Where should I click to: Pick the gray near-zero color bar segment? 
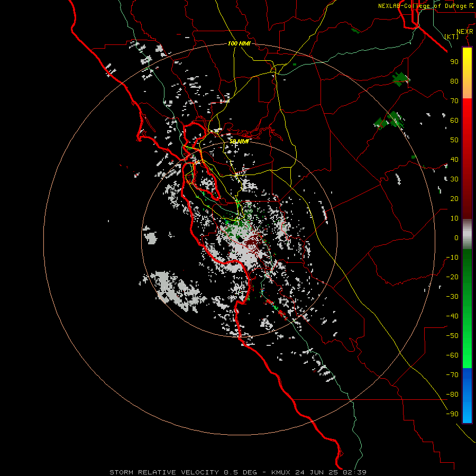click(467, 234)
